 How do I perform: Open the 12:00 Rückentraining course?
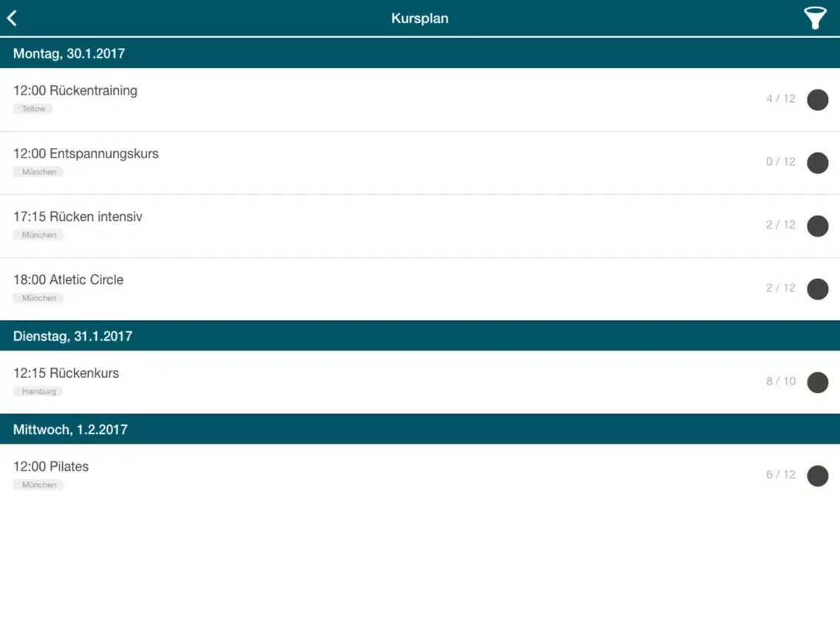coord(420,100)
